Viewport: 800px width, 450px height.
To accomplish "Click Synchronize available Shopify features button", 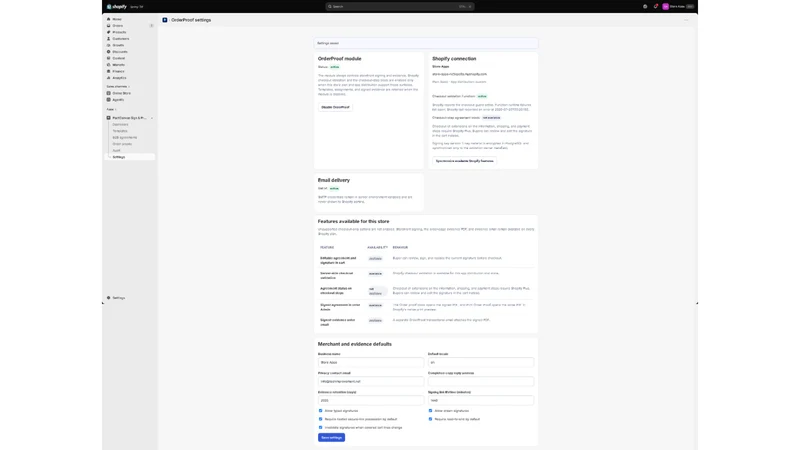I will tap(464, 161).
